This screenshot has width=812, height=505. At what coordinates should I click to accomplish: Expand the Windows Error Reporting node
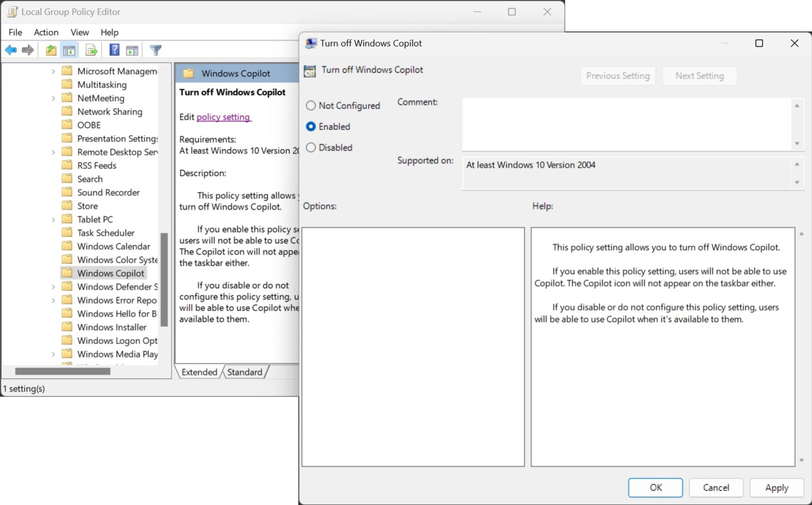tap(53, 300)
